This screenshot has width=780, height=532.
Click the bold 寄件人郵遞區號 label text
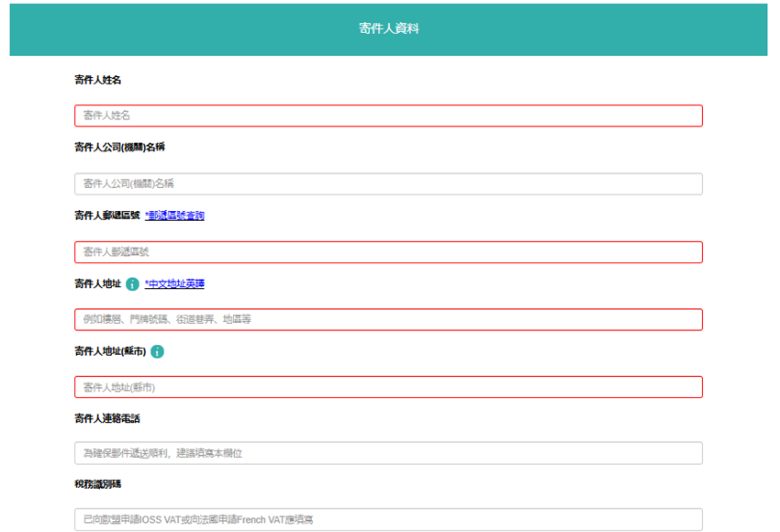tap(106, 216)
